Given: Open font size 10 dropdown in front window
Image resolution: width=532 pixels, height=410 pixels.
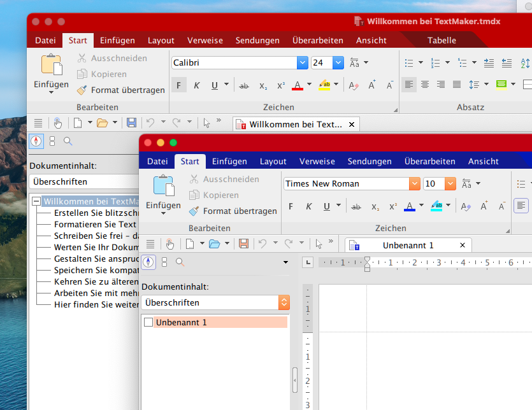Looking at the screenshot, I should pyautogui.click(x=450, y=184).
